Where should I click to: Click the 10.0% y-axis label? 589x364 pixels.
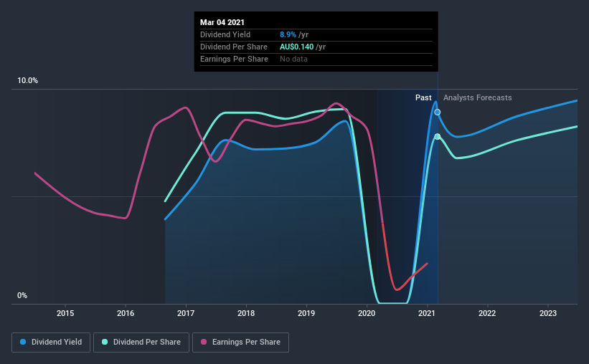coord(27,81)
